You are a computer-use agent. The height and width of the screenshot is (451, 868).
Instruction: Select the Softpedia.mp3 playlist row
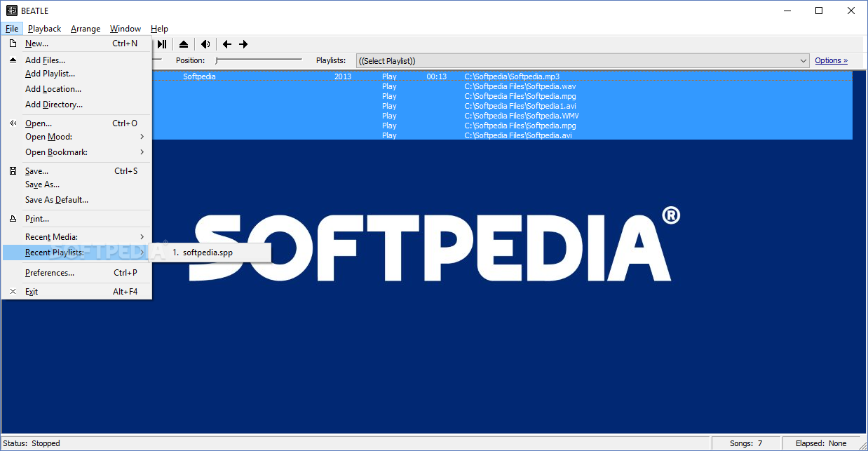[502, 76]
